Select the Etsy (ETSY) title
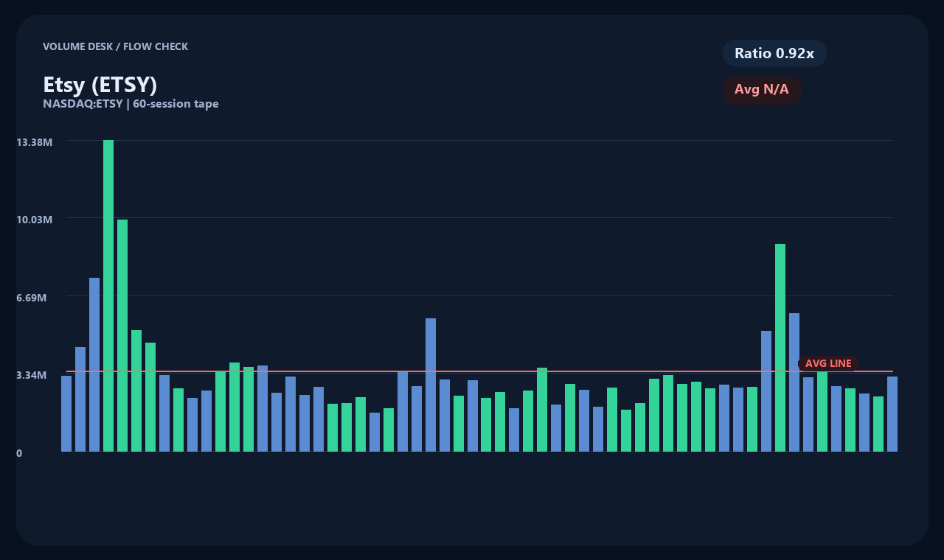The width and height of the screenshot is (944, 560). pos(100,85)
